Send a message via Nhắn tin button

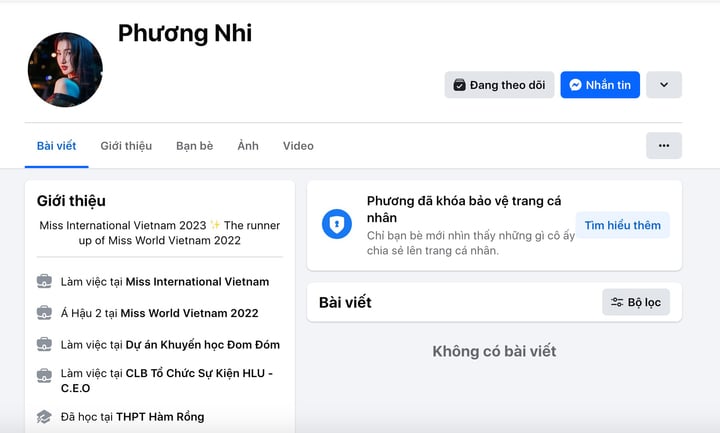(x=600, y=85)
